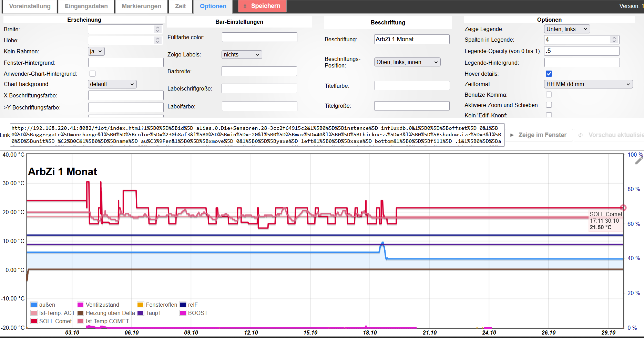This screenshot has width=644, height=338.
Task: Click the download icon in Speichern button
Action: click(245, 6)
